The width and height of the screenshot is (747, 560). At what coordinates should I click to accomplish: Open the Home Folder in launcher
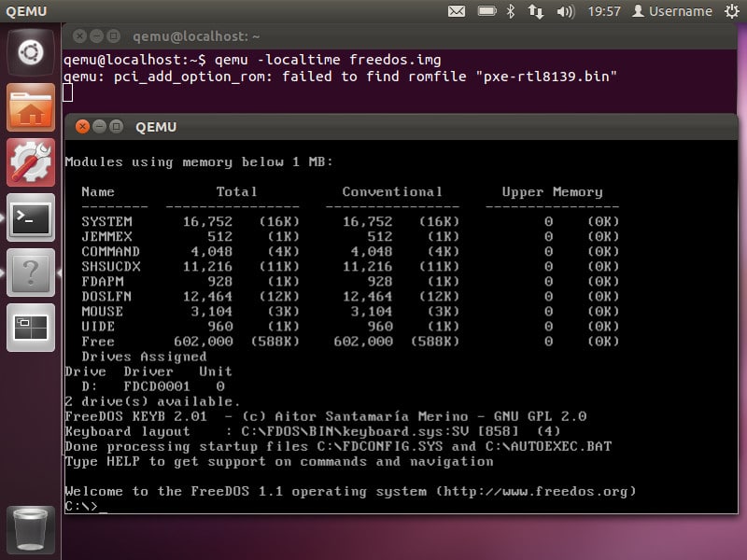point(30,109)
